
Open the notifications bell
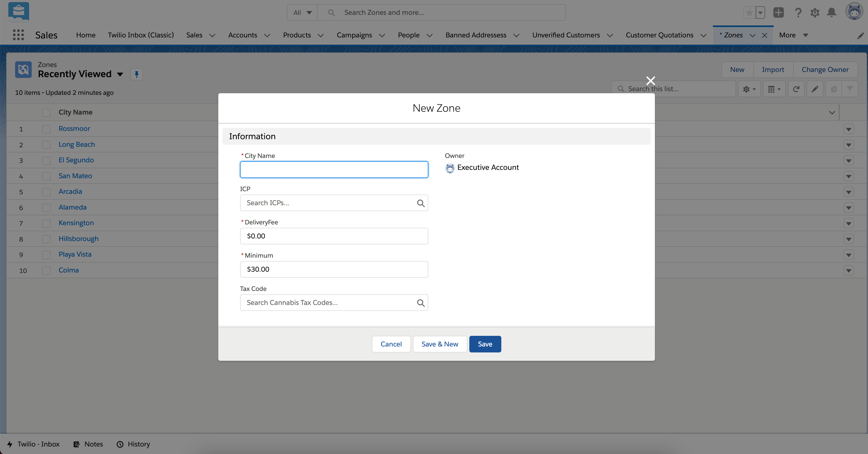[832, 13]
